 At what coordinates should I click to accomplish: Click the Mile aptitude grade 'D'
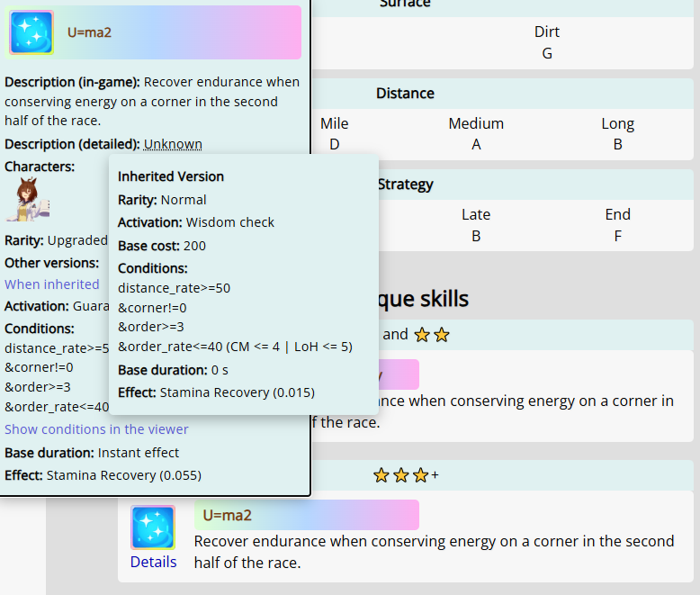pyautogui.click(x=335, y=144)
